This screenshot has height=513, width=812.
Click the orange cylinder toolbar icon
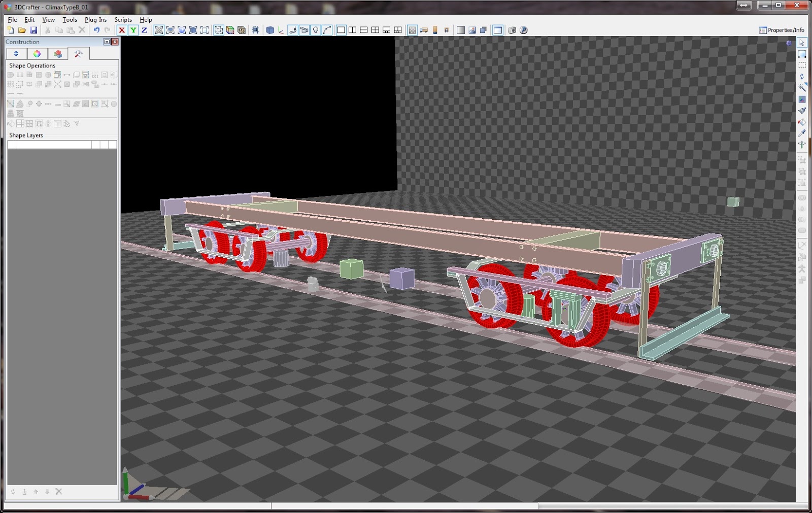coord(435,30)
